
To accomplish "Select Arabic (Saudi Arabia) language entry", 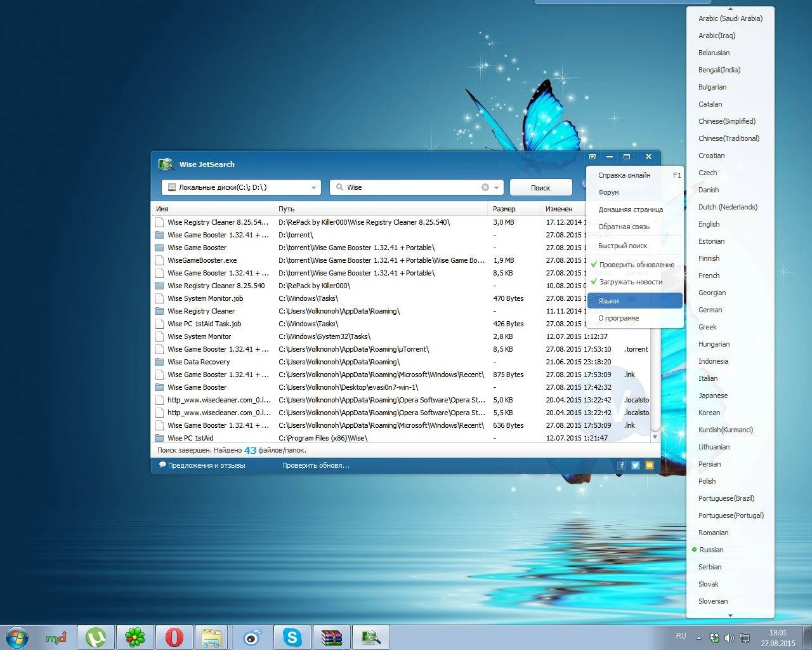I will tap(730, 18).
